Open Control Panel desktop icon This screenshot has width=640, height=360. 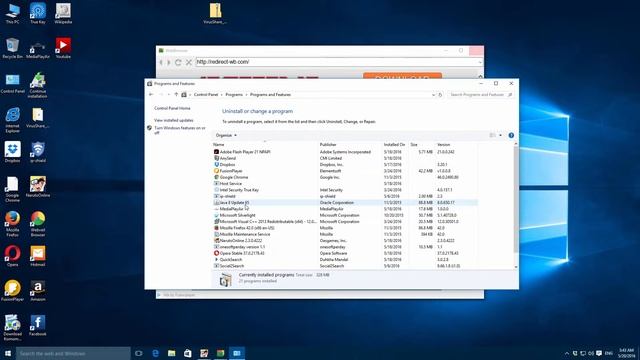tap(12, 83)
